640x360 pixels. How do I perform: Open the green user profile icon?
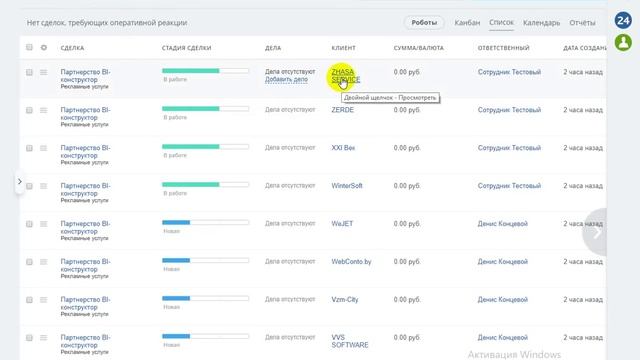[x=623, y=42]
